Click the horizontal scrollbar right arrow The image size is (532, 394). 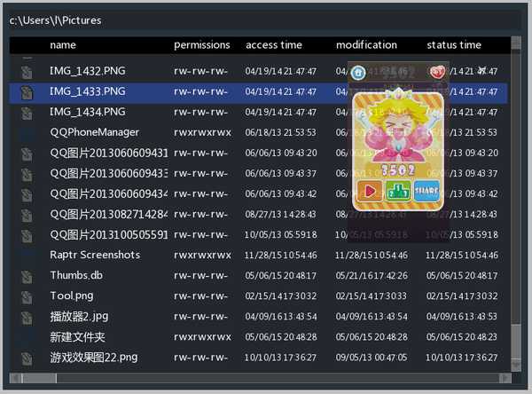coord(505,378)
